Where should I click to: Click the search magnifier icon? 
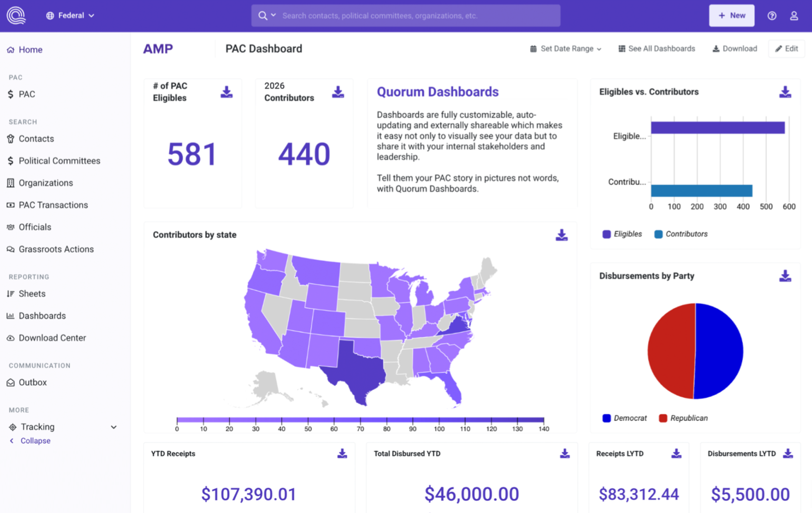point(262,16)
